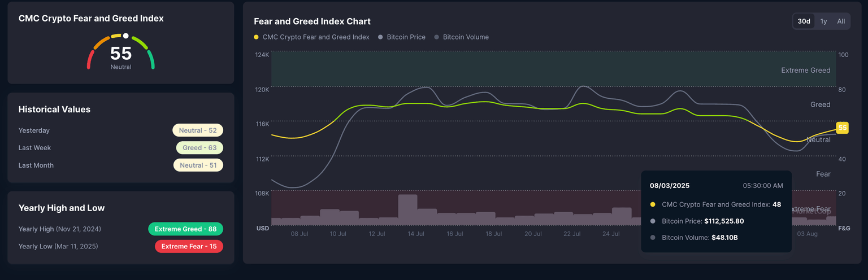This screenshot has width=868, height=280.
Task: Click the tooltip date 08/03/2025
Action: [670, 186]
